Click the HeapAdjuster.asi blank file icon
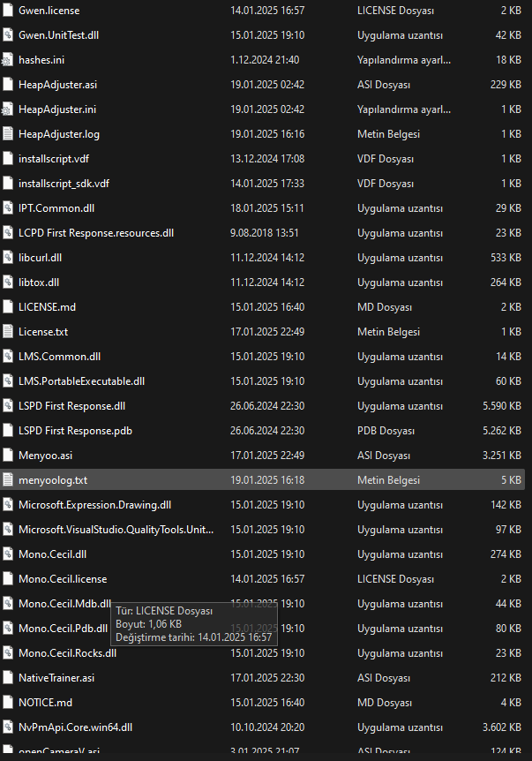Screen dimensions: 532x761 coord(9,85)
